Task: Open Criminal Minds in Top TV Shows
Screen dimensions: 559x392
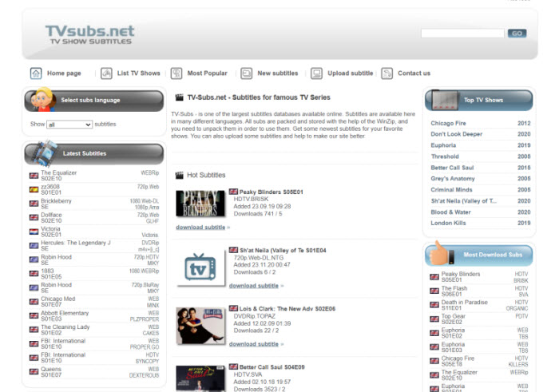Action: click(451, 190)
